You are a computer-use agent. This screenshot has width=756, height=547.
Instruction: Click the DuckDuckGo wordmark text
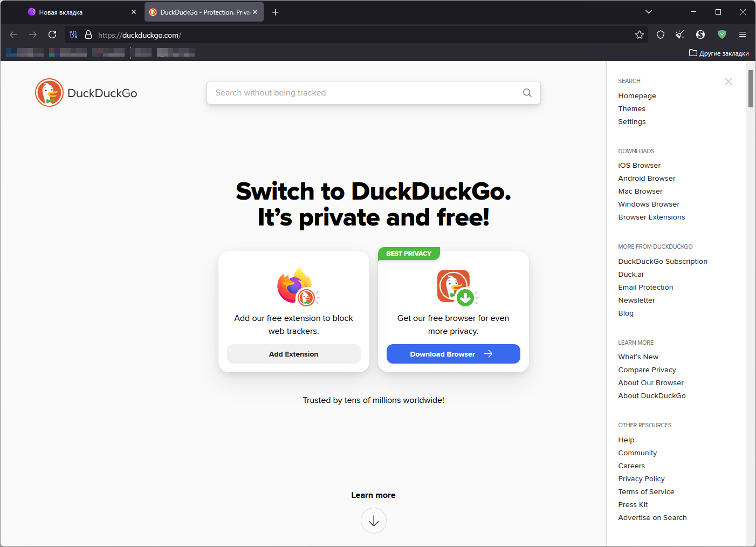click(x=102, y=93)
